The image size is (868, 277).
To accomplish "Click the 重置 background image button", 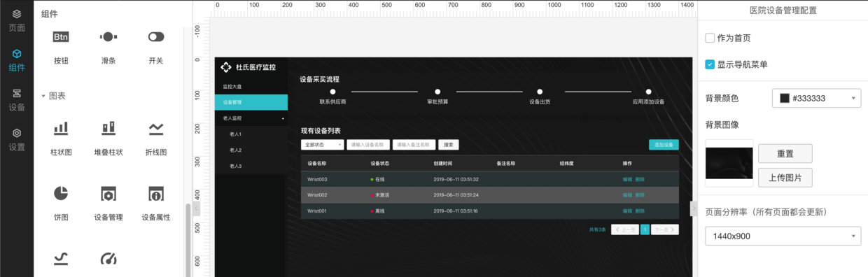I will pos(785,153).
